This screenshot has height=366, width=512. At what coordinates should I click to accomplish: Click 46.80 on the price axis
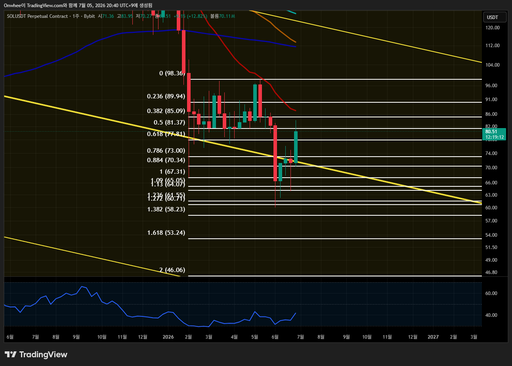(491, 272)
